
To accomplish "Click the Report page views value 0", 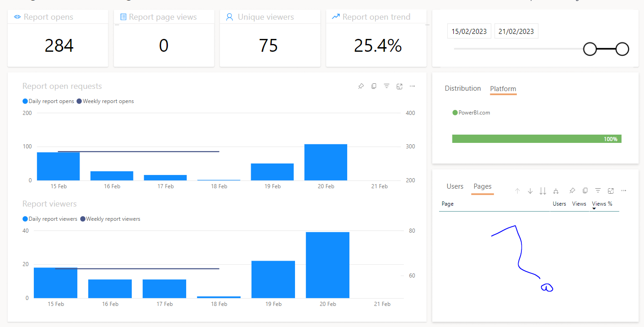I will (164, 45).
